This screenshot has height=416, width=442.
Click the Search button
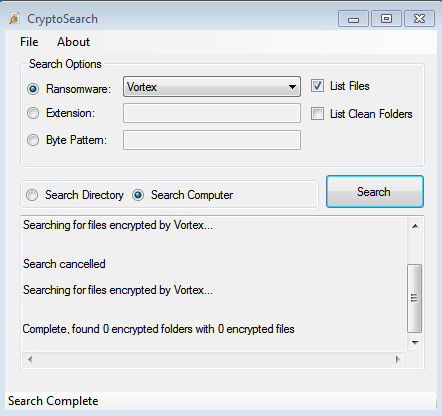[375, 192]
